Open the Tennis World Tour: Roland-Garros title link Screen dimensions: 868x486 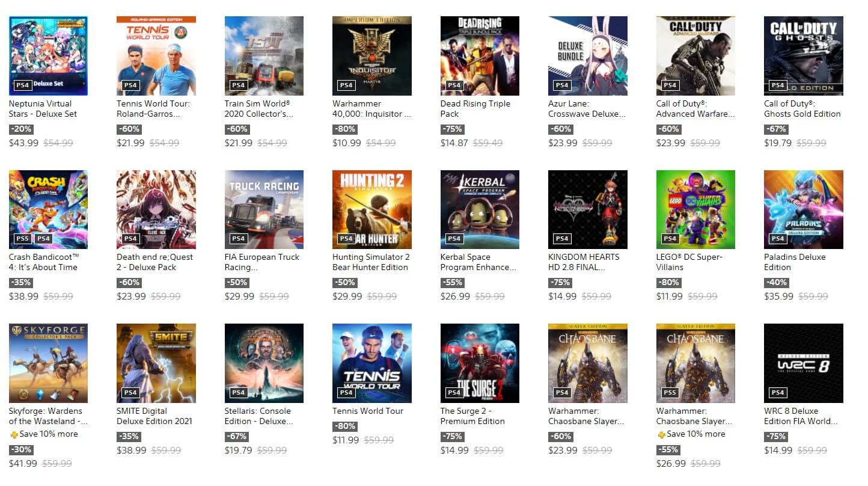(153, 109)
